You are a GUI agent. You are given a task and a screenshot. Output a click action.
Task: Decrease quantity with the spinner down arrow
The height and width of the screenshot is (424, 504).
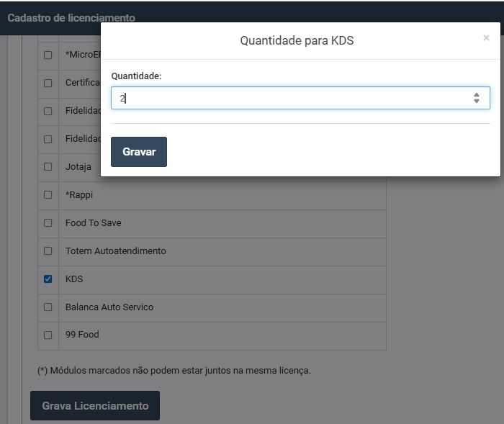[x=477, y=102]
